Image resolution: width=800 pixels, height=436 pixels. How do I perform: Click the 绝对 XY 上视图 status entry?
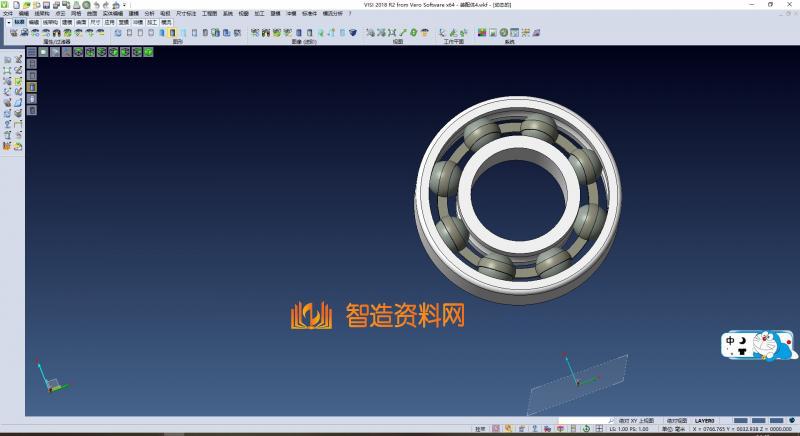point(636,421)
